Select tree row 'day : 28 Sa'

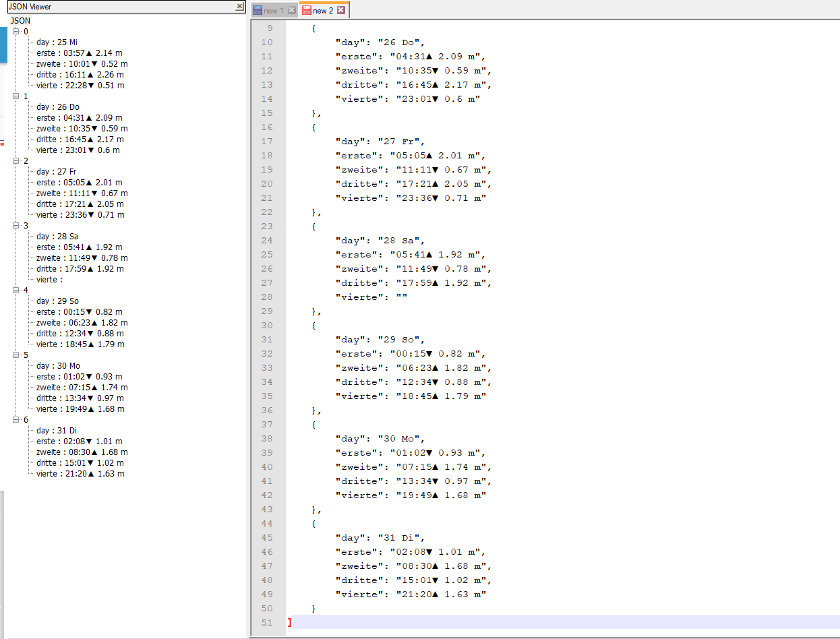(57, 237)
